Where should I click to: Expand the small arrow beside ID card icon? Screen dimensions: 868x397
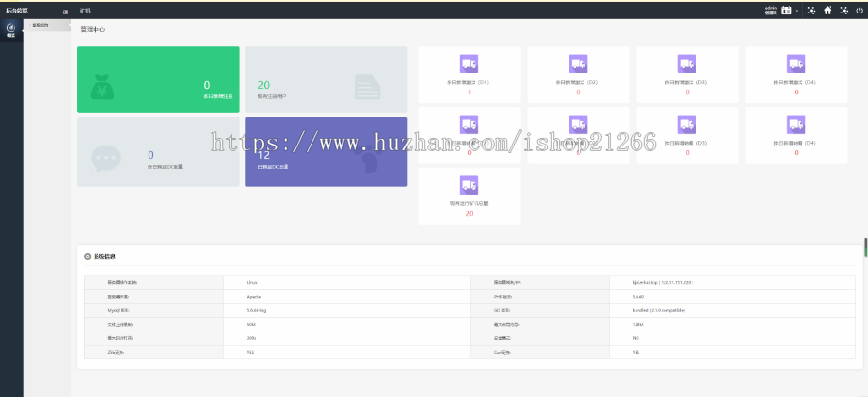coord(797,11)
